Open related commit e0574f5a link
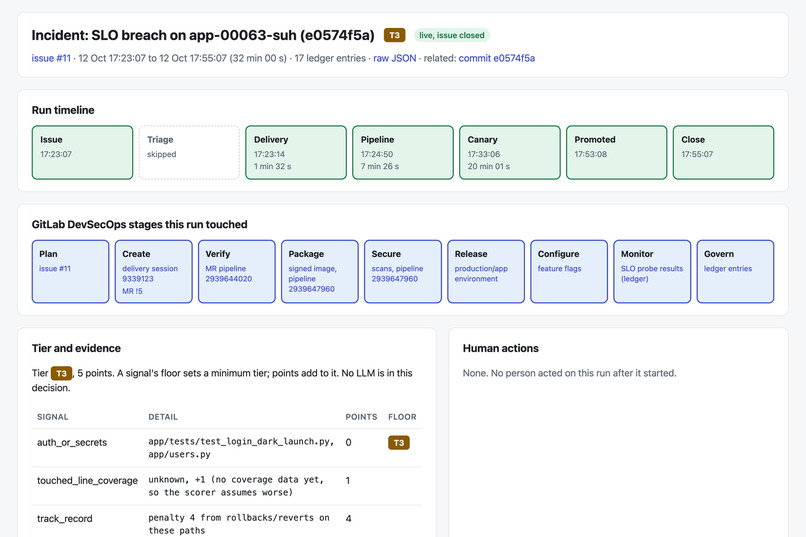The width and height of the screenshot is (806, 537). pos(497,58)
